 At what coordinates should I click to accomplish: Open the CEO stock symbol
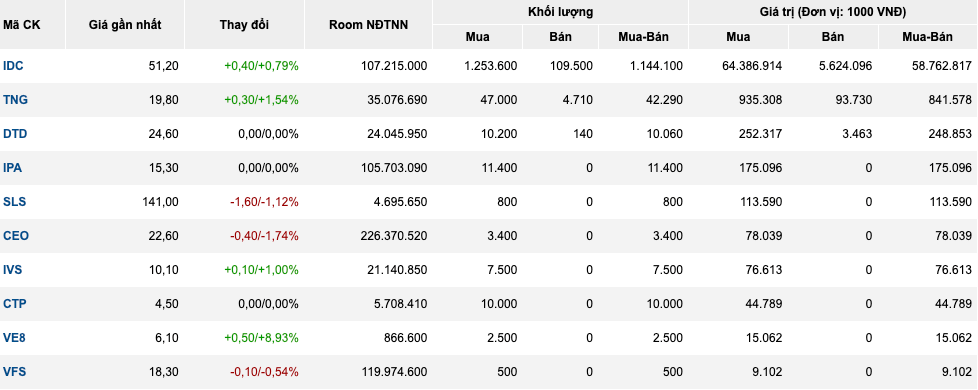(x=16, y=236)
